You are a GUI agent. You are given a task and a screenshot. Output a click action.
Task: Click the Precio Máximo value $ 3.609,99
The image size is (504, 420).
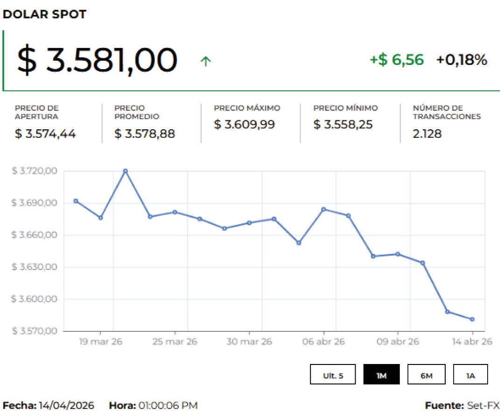point(244,125)
